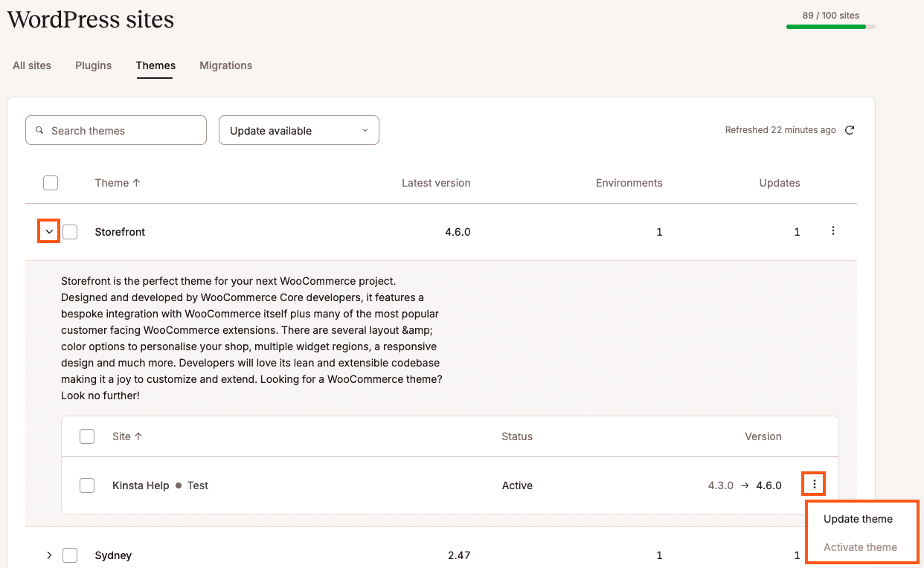The height and width of the screenshot is (568, 924).
Task: Collapse the Storefront theme row
Action: click(x=49, y=232)
